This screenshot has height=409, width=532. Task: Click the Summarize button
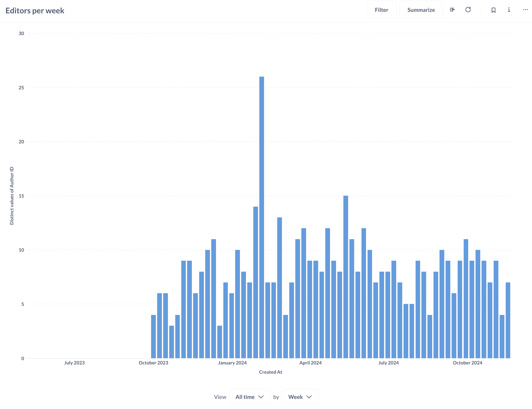click(x=421, y=10)
